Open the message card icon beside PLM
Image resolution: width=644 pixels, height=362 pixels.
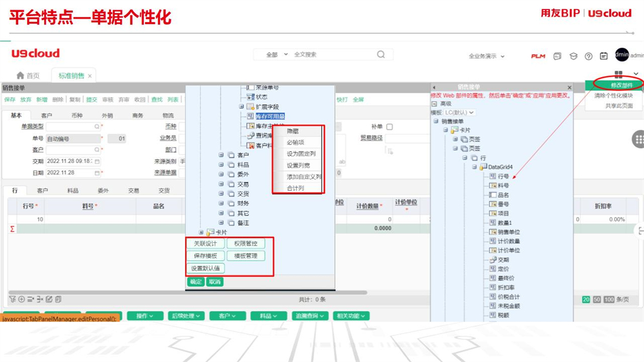pyautogui.click(x=557, y=56)
